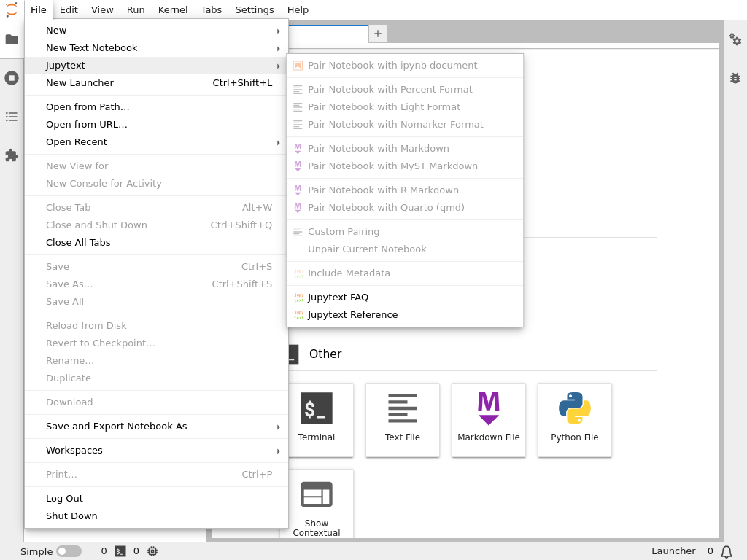Click the notification bell icon
Viewport: 747px width, 560px height.
[x=726, y=551]
